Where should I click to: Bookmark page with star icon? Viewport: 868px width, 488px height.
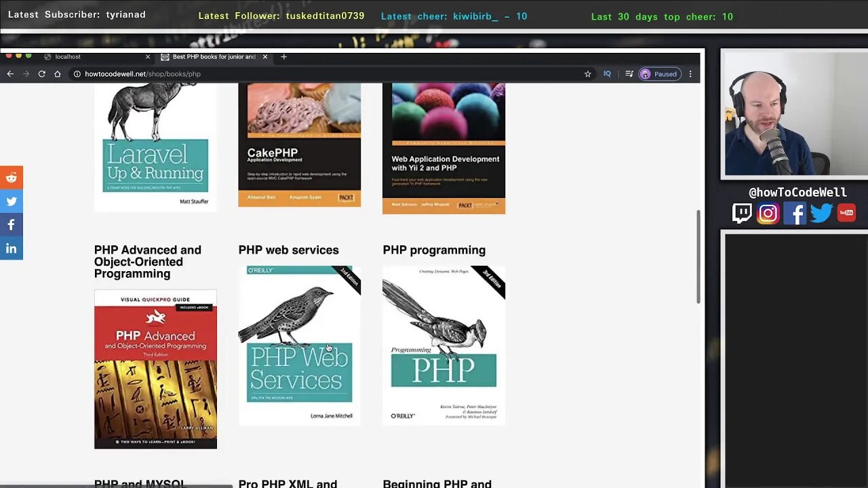tap(588, 74)
